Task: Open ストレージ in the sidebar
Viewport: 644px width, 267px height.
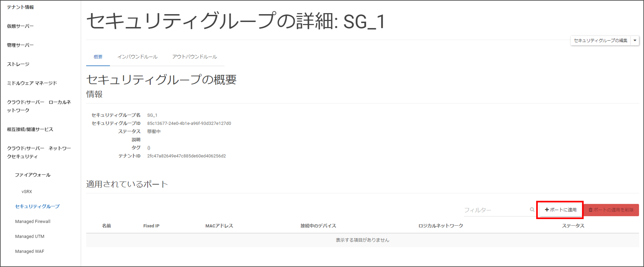Action: tap(18, 64)
